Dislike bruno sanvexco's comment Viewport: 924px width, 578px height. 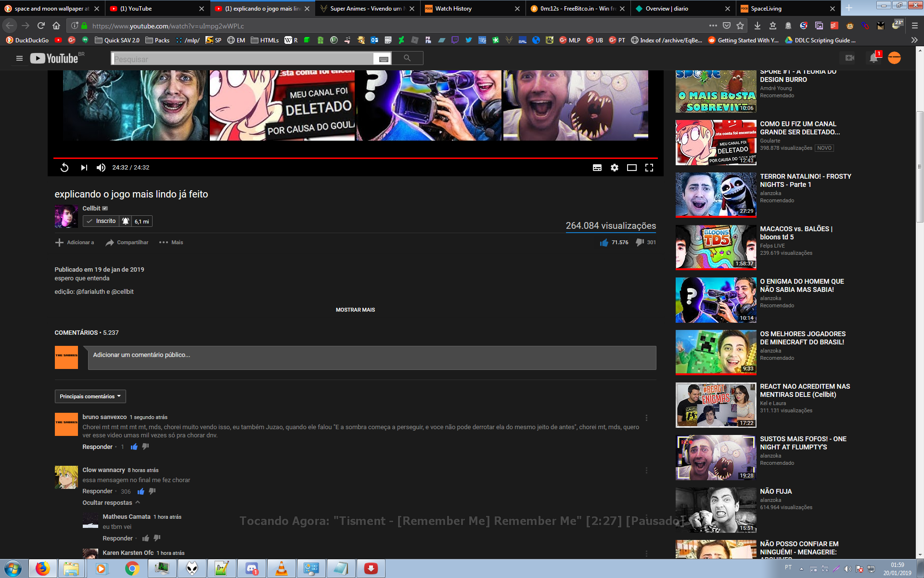pos(145,447)
